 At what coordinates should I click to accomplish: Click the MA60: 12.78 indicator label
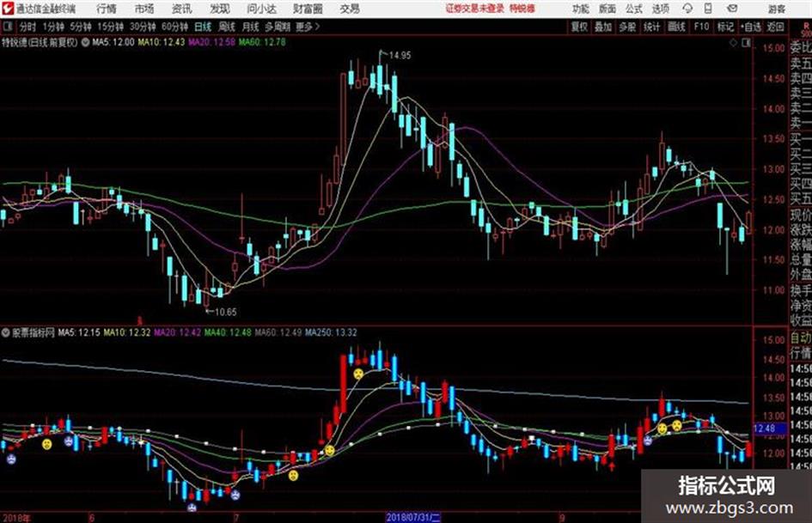(262, 42)
